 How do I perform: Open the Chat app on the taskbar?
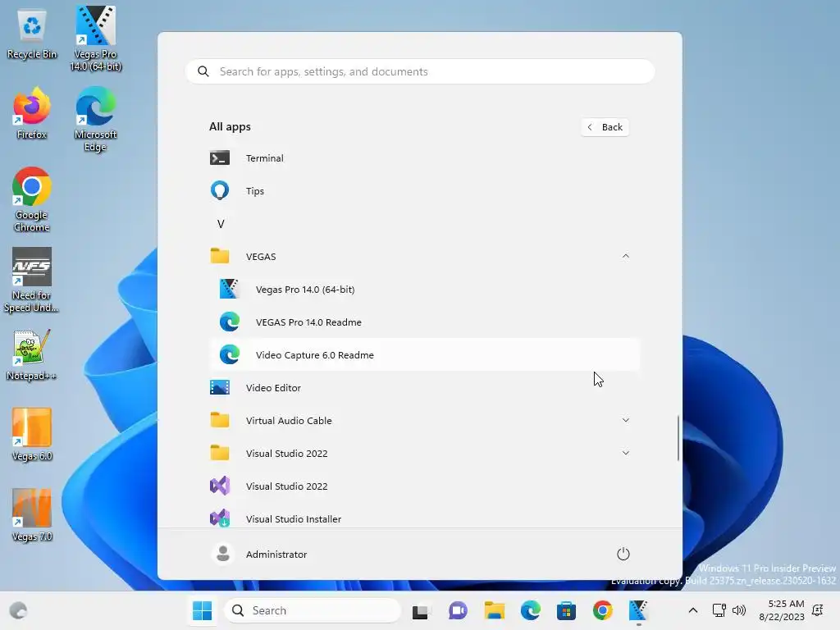(x=458, y=610)
